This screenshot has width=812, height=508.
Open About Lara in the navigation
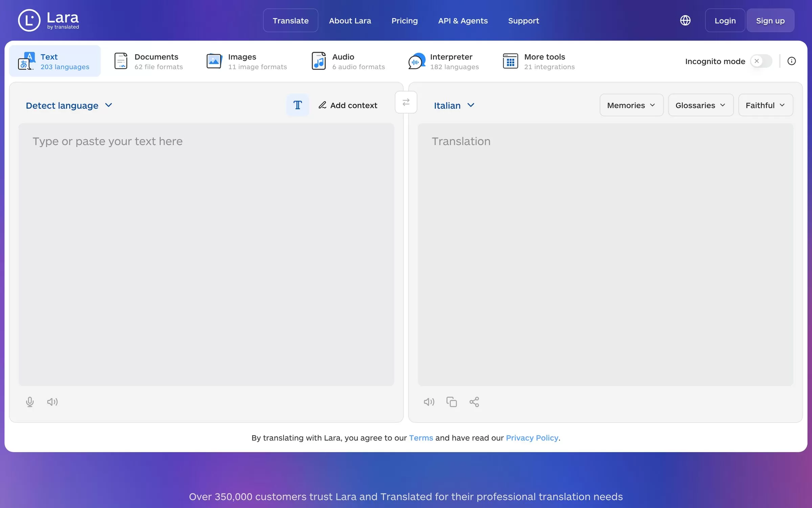pos(350,20)
